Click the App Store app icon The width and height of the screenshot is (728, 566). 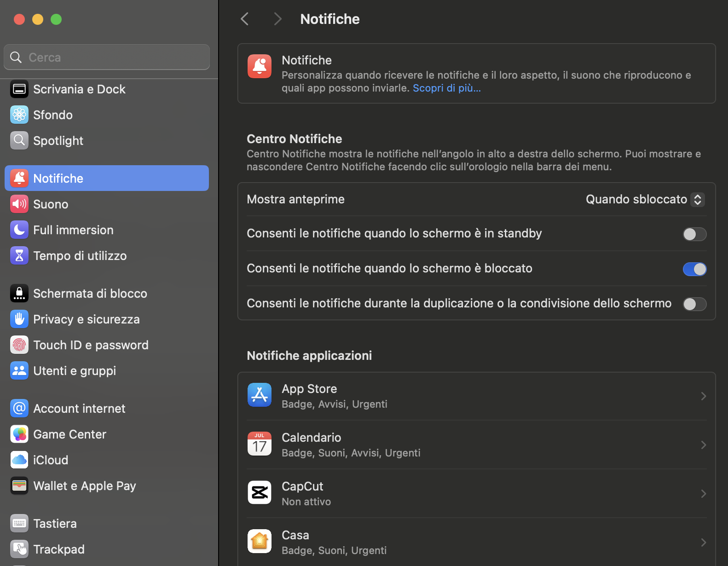(x=260, y=395)
